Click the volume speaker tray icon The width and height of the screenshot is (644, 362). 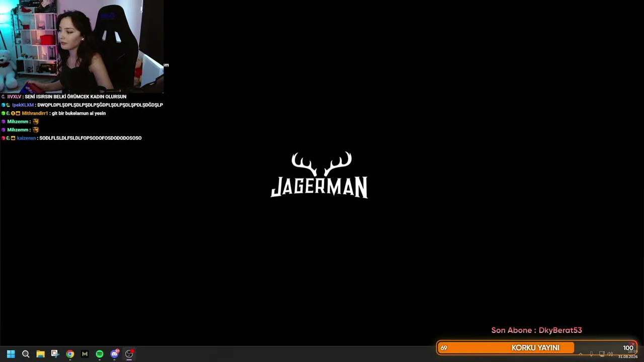[610, 354]
